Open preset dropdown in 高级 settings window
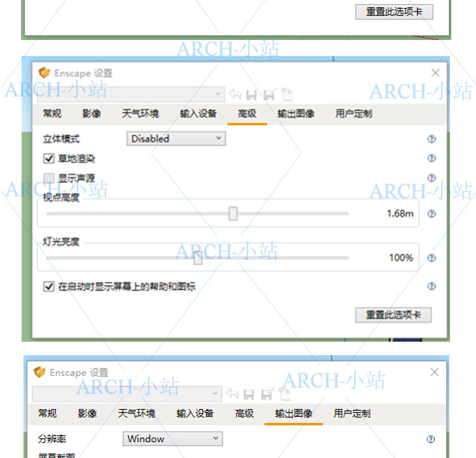Screen dimensions: 476x458 (130, 94)
